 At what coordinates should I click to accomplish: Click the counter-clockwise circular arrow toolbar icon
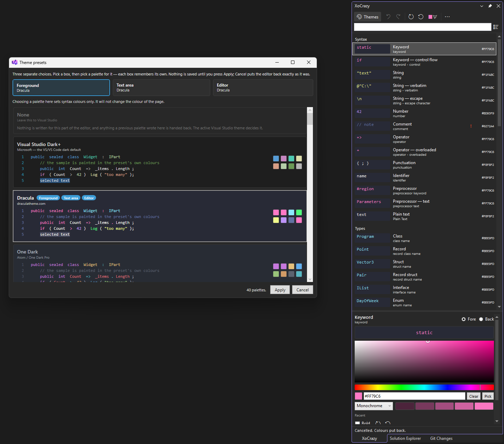(x=421, y=17)
